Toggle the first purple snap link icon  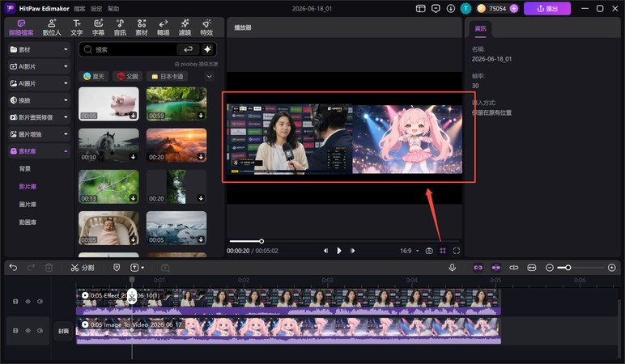[x=478, y=268]
